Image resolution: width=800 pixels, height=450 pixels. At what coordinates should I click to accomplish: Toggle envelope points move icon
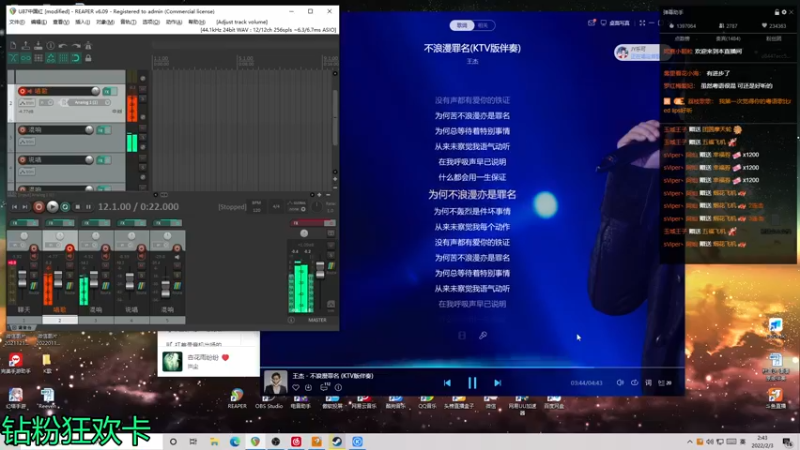[51, 58]
